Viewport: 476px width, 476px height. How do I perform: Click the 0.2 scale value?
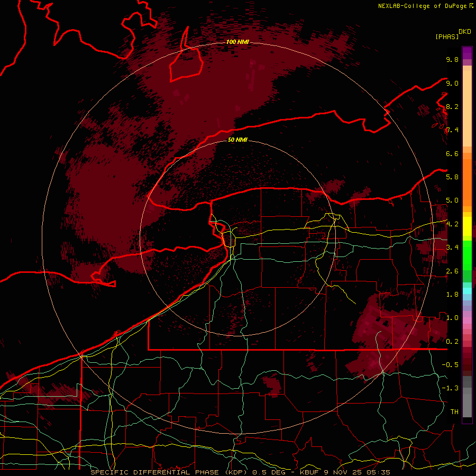(x=452, y=342)
